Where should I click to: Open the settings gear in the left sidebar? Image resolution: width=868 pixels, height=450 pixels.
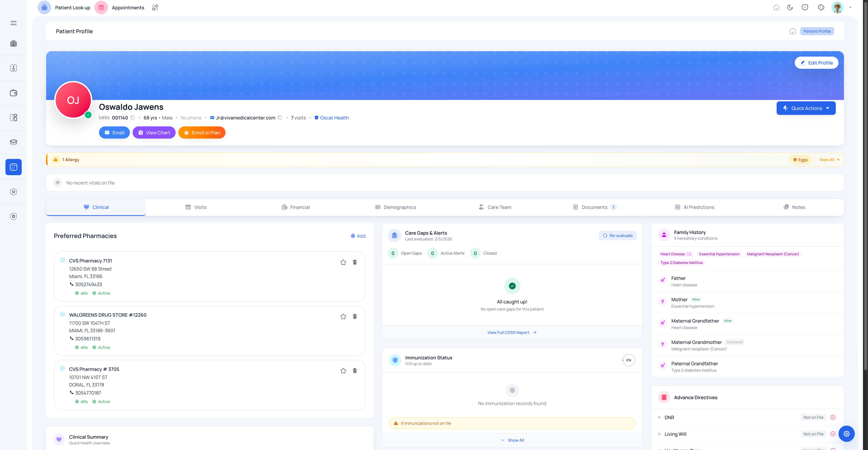tap(14, 192)
